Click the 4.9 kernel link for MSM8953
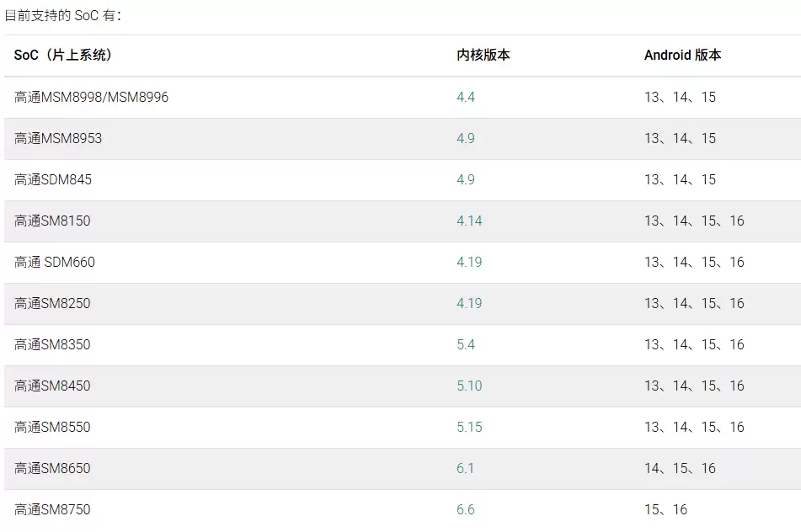 (466, 139)
